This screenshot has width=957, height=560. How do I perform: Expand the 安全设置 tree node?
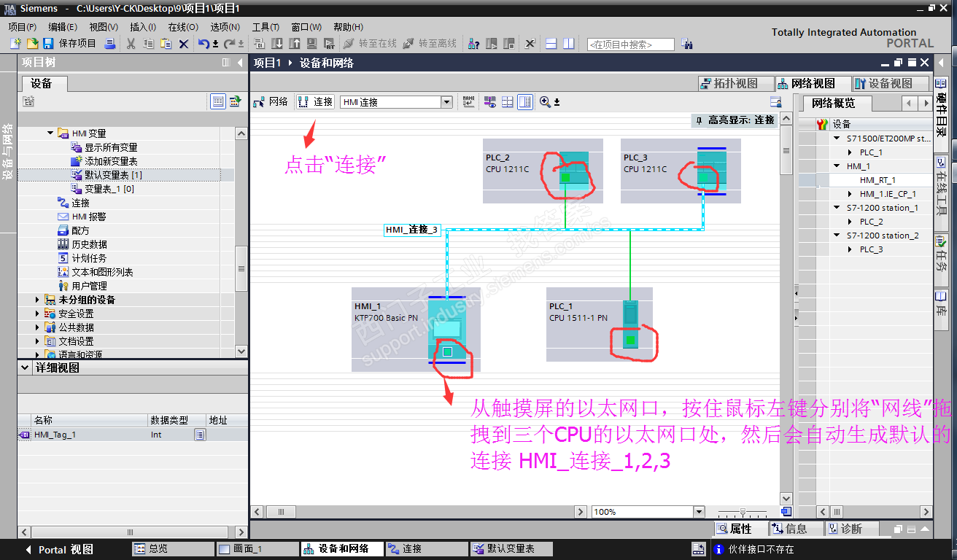38,314
